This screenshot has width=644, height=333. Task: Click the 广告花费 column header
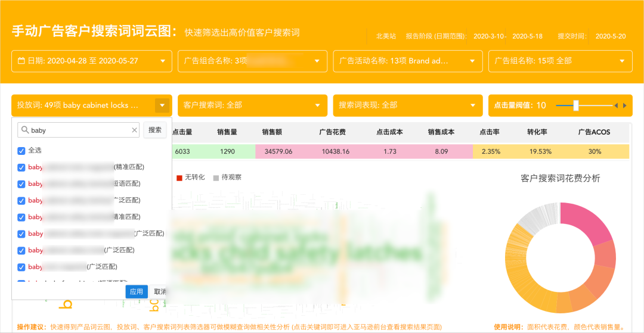(x=332, y=132)
